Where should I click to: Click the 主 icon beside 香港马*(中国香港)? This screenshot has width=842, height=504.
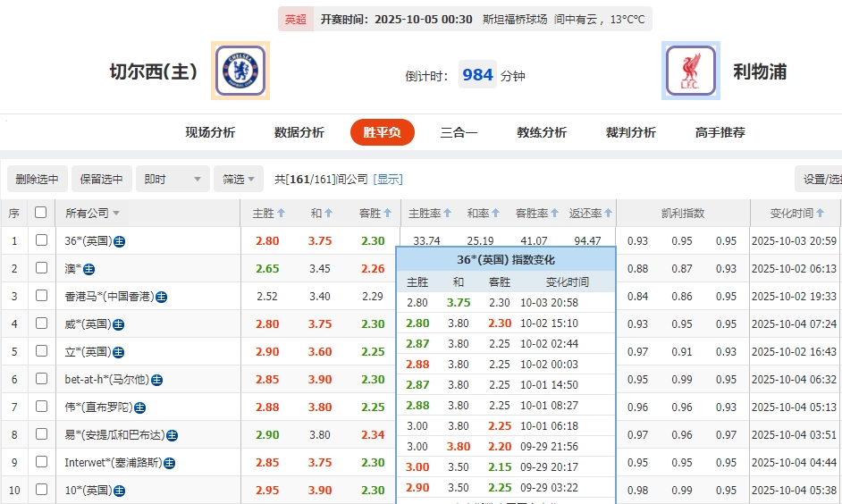click(162, 297)
